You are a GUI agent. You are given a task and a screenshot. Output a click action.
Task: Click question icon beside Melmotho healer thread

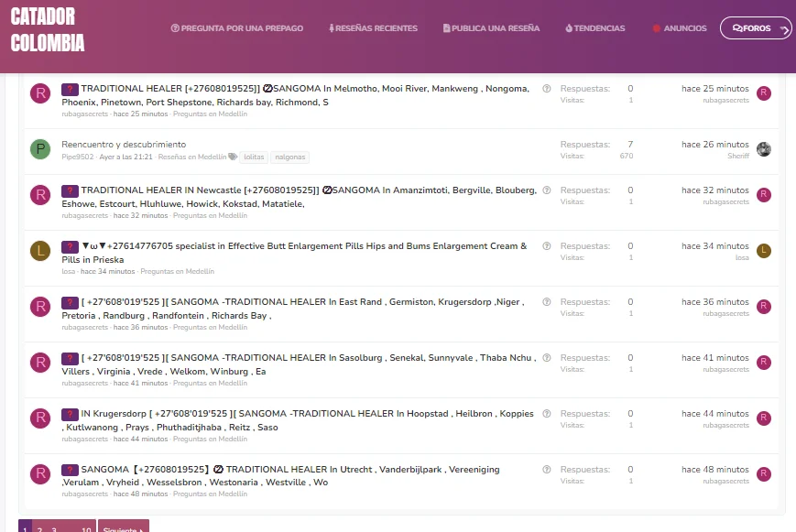[546, 88]
